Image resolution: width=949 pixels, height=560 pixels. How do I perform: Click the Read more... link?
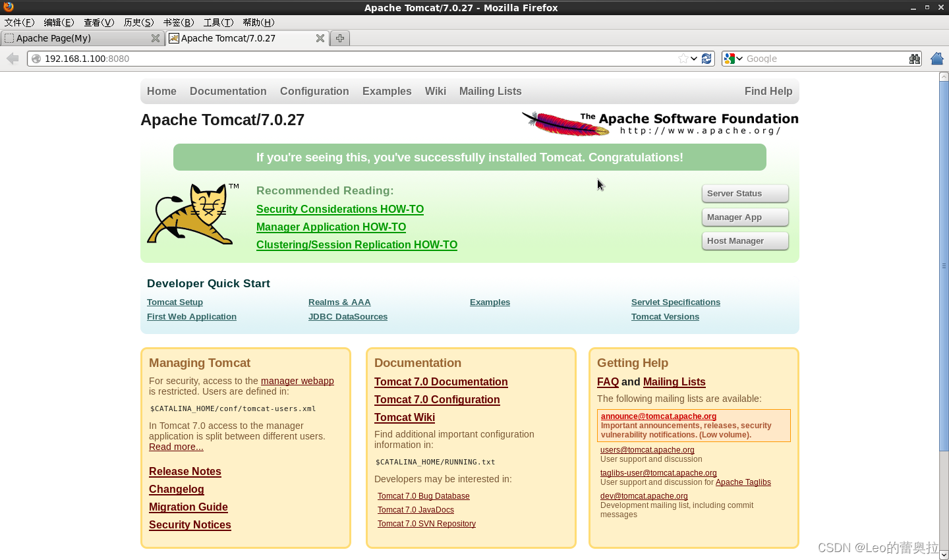click(x=176, y=447)
